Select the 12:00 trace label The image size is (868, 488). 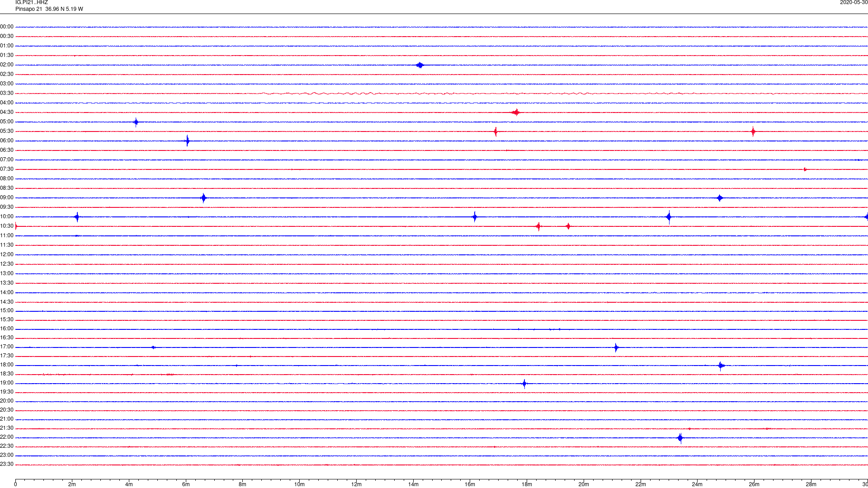pos(7,255)
